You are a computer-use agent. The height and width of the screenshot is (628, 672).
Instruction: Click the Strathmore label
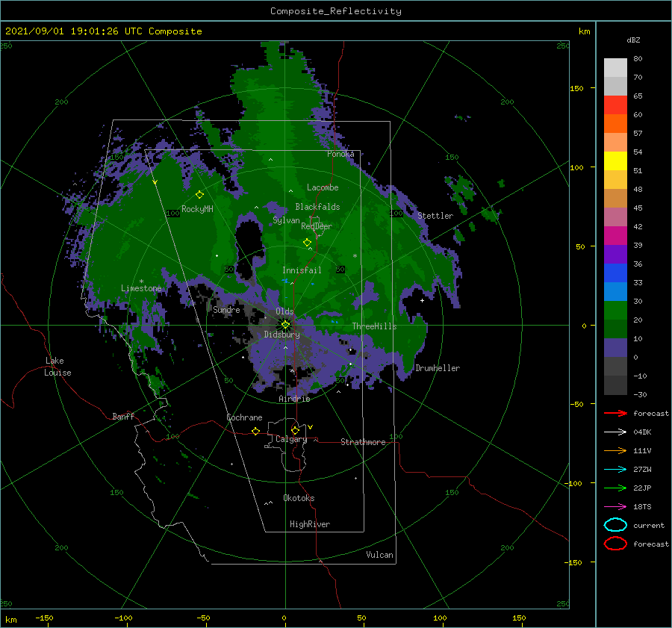(x=363, y=442)
